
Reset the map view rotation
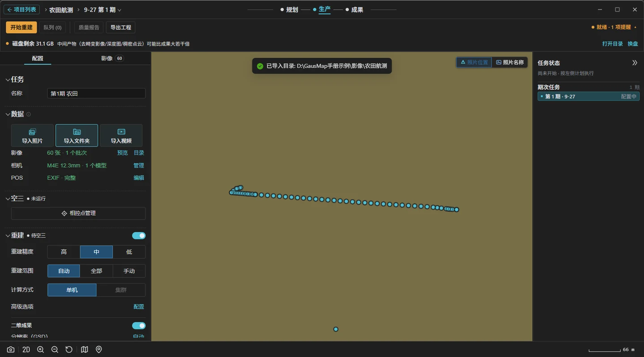69,349
